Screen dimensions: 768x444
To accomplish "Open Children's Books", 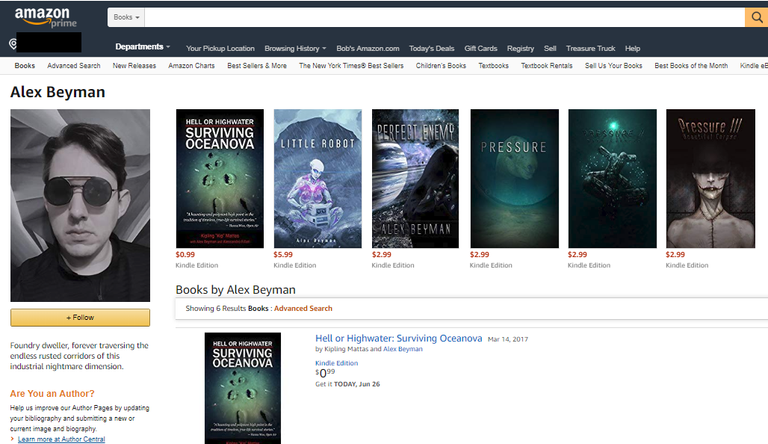I will (x=441, y=66).
